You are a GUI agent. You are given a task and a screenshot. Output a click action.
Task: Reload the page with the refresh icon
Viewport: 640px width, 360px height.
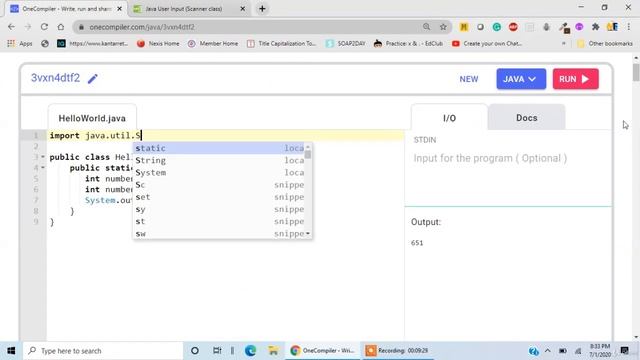44,27
